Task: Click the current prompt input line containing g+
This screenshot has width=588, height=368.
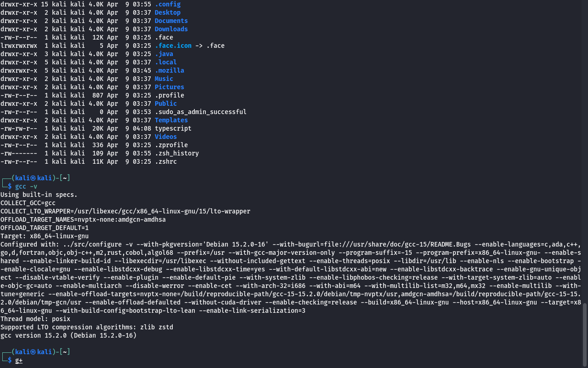Action: 19,360
